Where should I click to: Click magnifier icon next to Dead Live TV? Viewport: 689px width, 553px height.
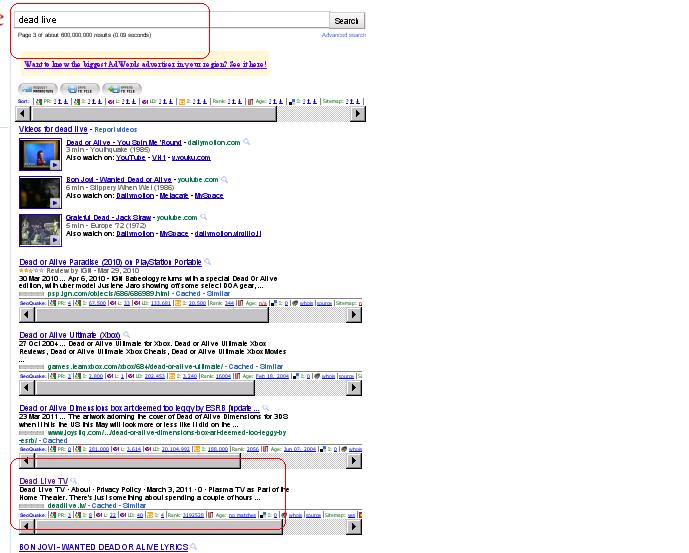pyautogui.click(x=74, y=480)
